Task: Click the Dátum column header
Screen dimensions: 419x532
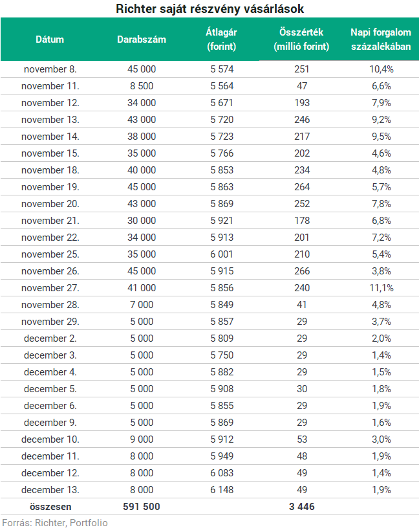Action: click(50, 39)
